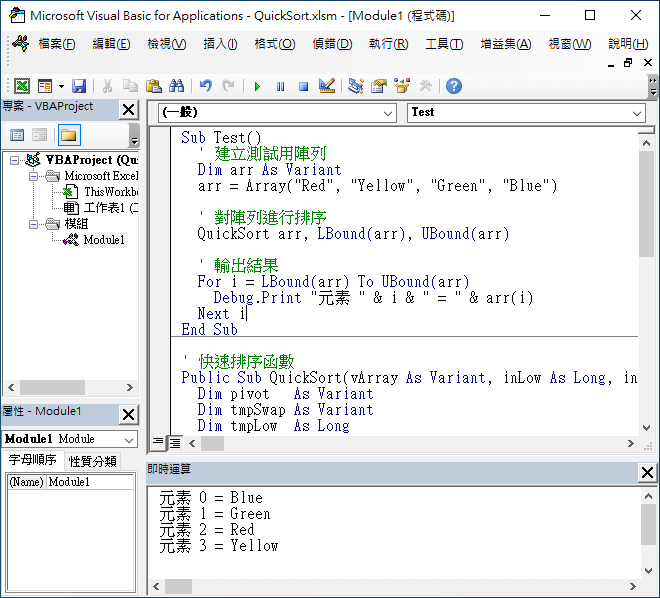Click the Redo arrow icon
This screenshot has width=660, height=598.
click(x=228, y=86)
